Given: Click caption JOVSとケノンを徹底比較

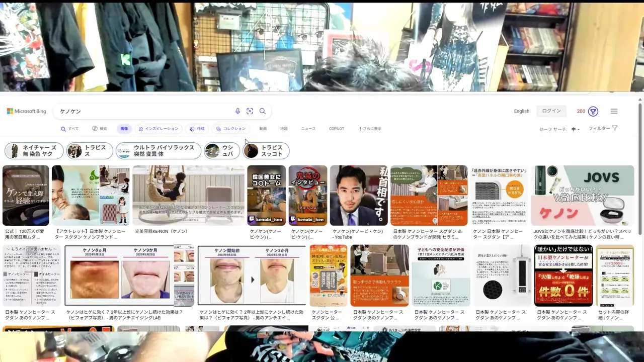Looking at the screenshot, I should 582,234.
